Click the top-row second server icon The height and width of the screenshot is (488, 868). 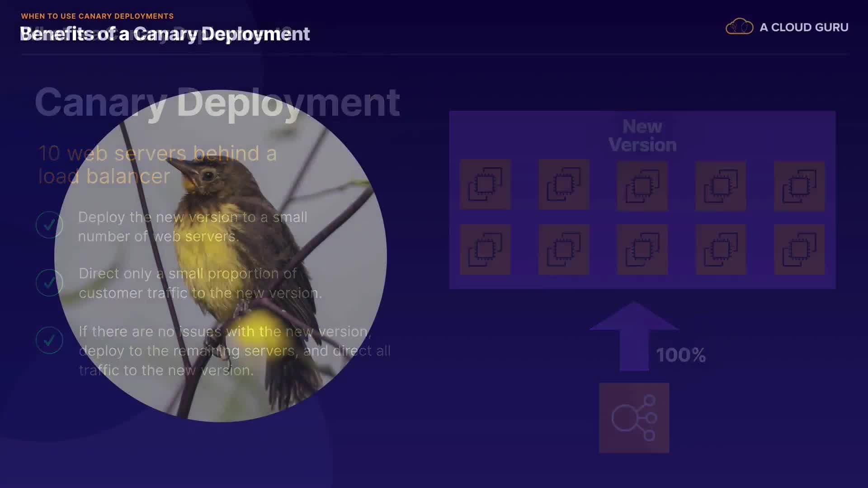coord(564,184)
